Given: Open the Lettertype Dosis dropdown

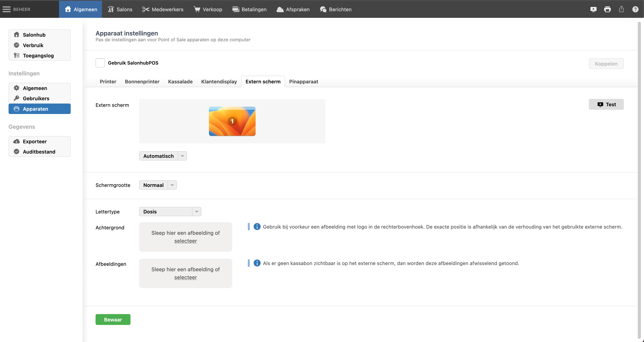Looking at the screenshot, I should [170, 212].
